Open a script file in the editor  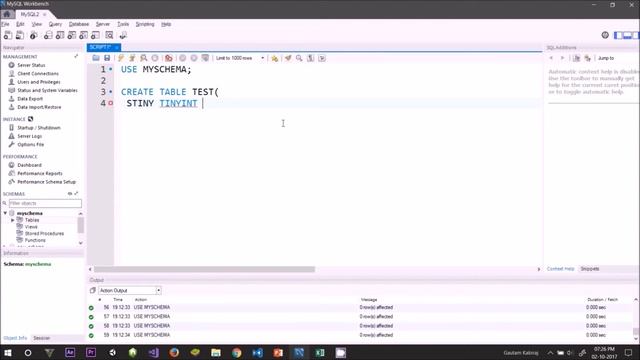(x=96, y=58)
